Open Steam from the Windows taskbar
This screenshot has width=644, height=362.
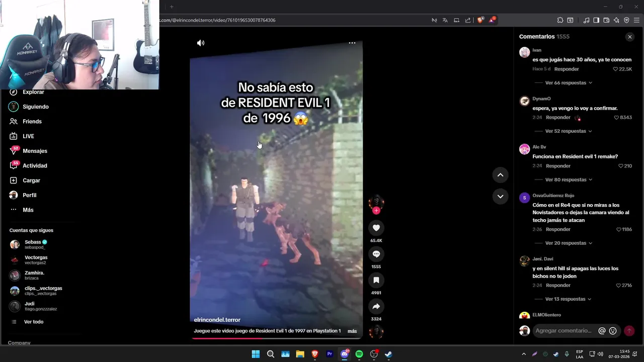(389, 354)
